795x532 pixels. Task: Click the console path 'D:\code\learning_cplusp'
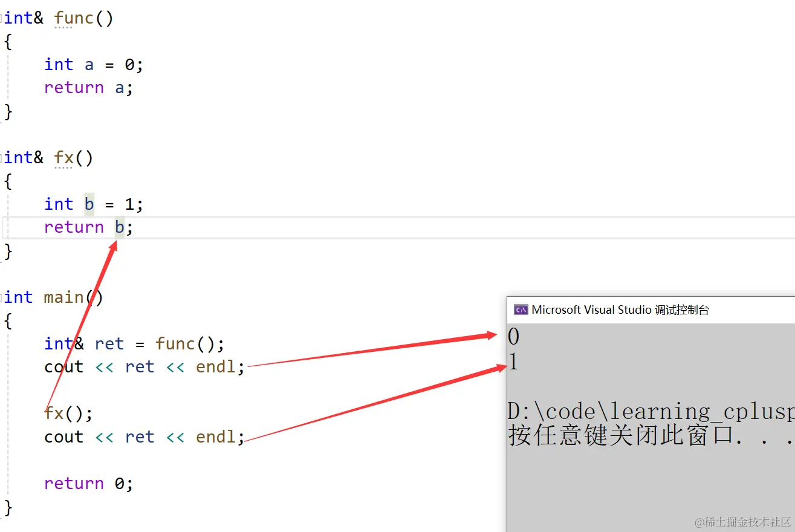pos(651,412)
